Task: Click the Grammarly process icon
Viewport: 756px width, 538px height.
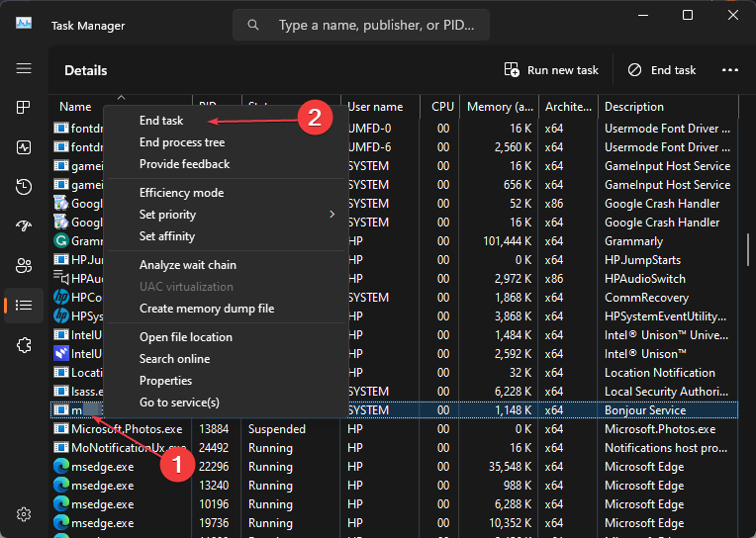Action: [x=60, y=240]
